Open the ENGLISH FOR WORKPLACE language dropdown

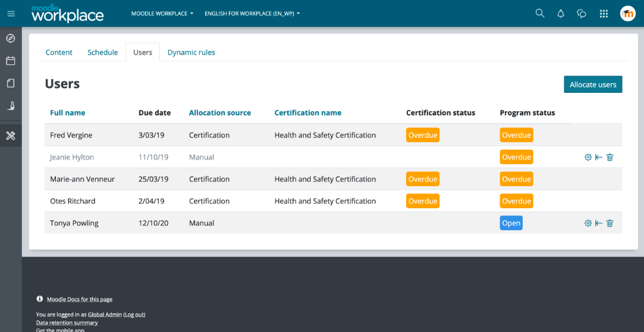(x=252, y=14)
